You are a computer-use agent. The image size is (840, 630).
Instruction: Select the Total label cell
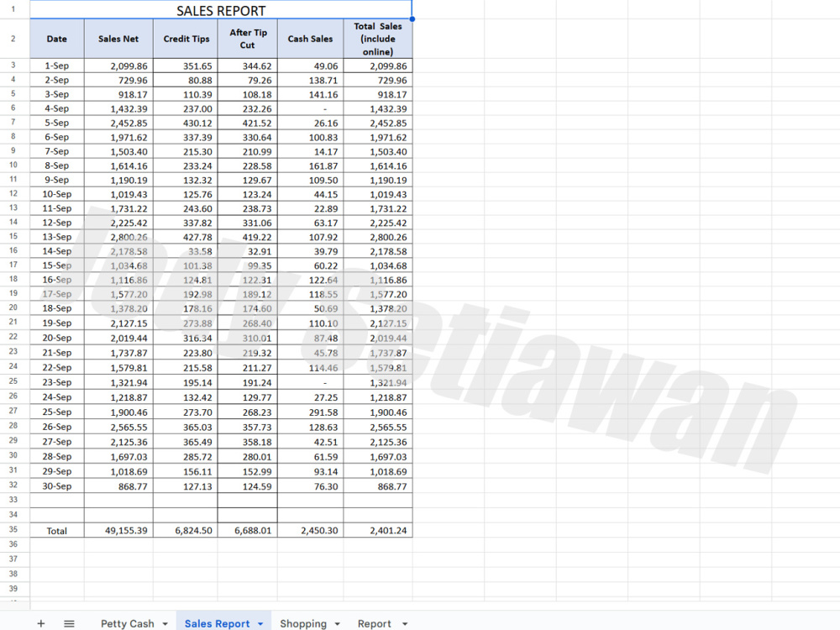tap(57, 531)
